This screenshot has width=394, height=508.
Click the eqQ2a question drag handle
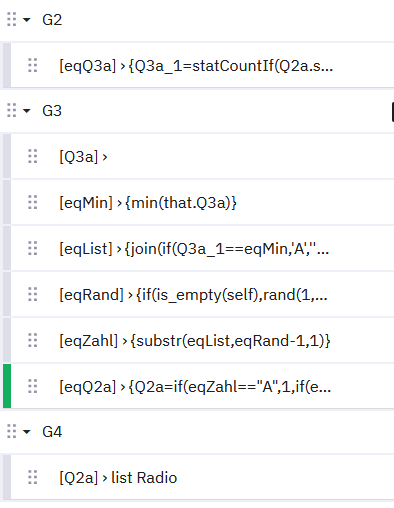tap(32, 386)
